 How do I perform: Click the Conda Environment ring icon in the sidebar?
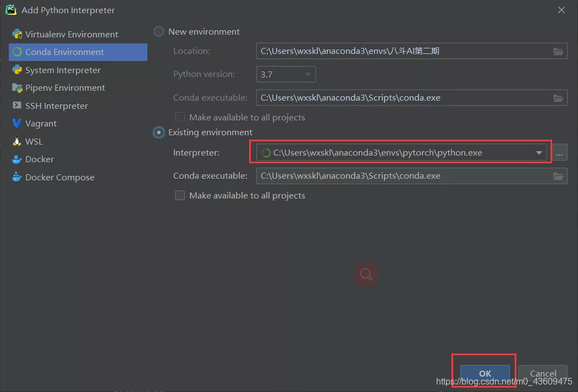point(17,52)
